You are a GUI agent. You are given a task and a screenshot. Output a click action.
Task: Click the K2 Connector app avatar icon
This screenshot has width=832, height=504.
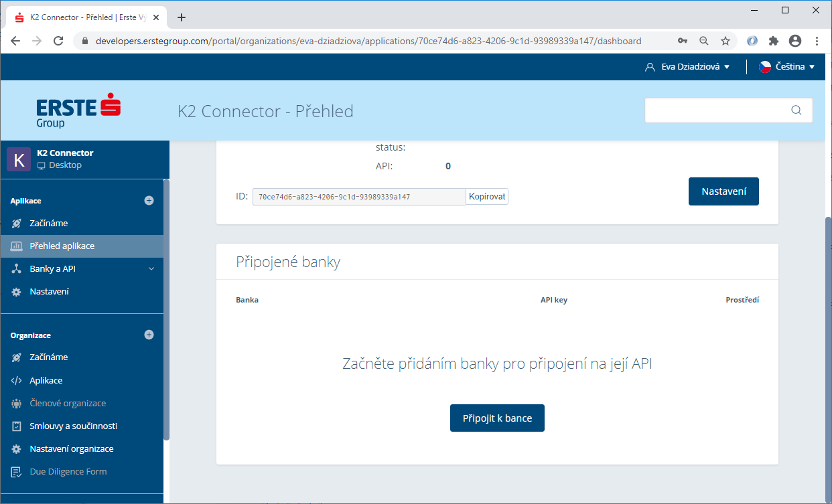coord(19,159)
